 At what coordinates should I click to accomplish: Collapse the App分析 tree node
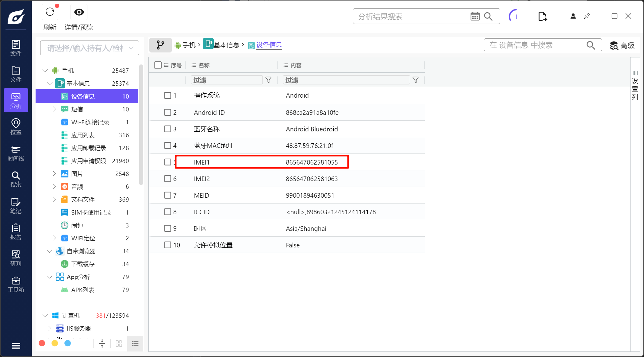(x=49, y=277)
